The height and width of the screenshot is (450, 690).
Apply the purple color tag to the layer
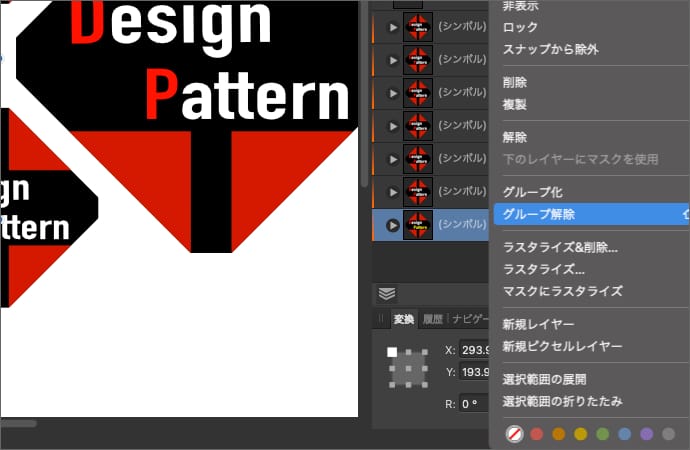click(x=646, y=434)
